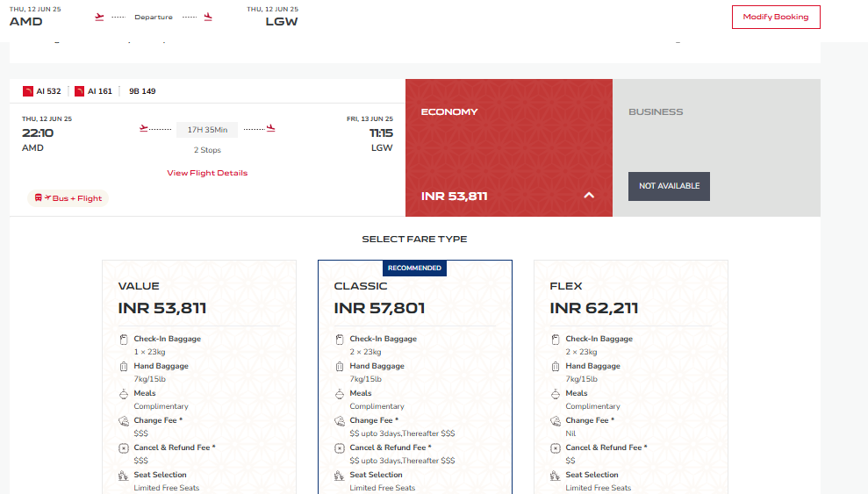868x494 pixels.
Task: Click the INR 53,811 Value price
Action: 162,308
